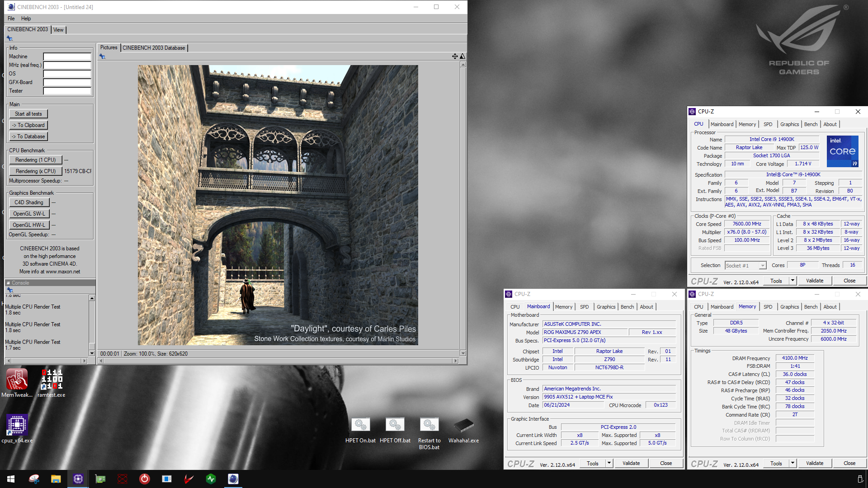The height and width of the screenshot is (488, 868).
Task: Click the Close button in the CPU-Z Mainboard window
Action: click(666, 463)
